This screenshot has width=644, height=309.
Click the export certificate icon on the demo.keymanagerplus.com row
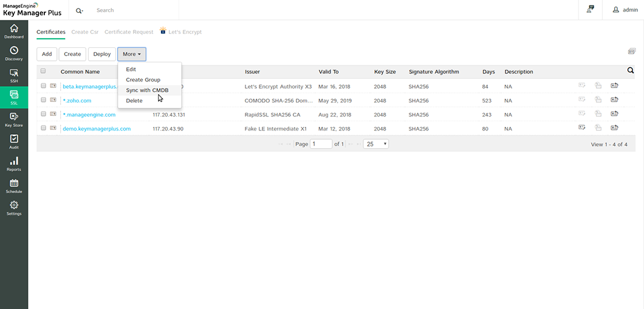pos(614,127)
